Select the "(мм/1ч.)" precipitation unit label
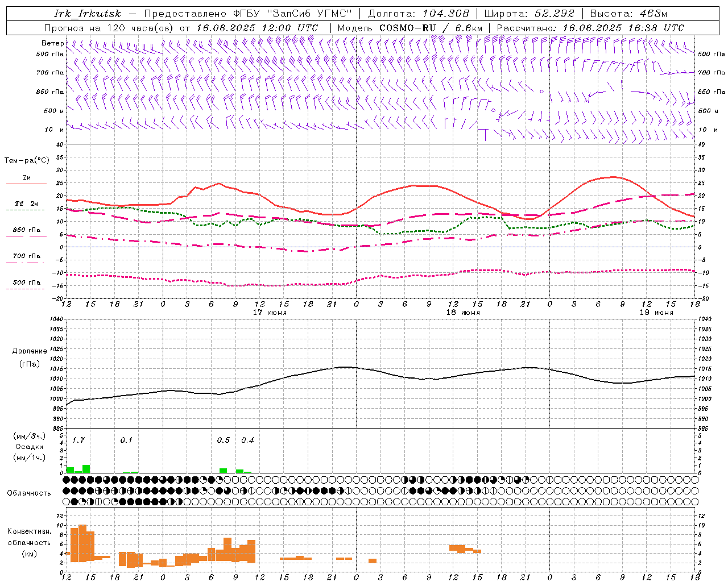Viewport: 728px width, 582px height. click(29, 458)
